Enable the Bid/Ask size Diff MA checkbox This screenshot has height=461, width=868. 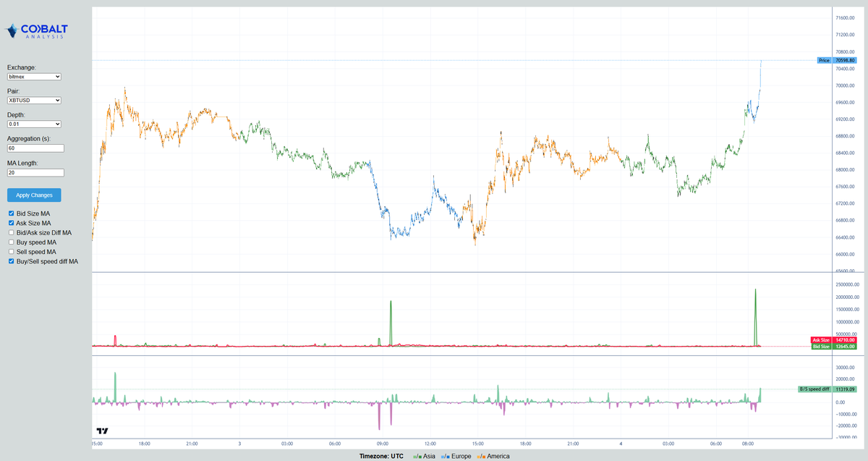pyautogui.click(x=10, y=232)
